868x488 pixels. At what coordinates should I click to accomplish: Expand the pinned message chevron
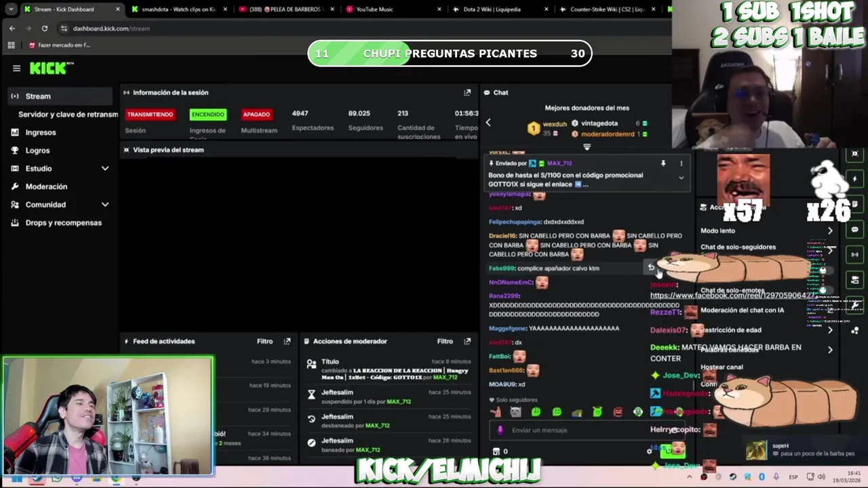tap(681, 178)
